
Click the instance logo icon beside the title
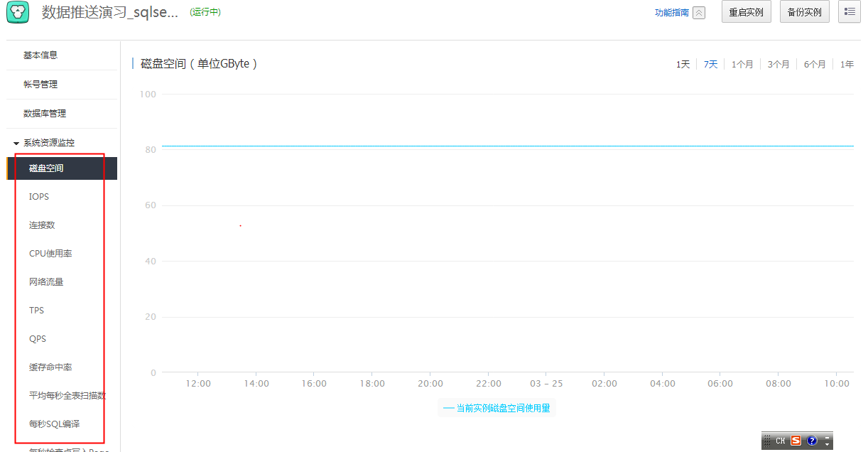18,12
